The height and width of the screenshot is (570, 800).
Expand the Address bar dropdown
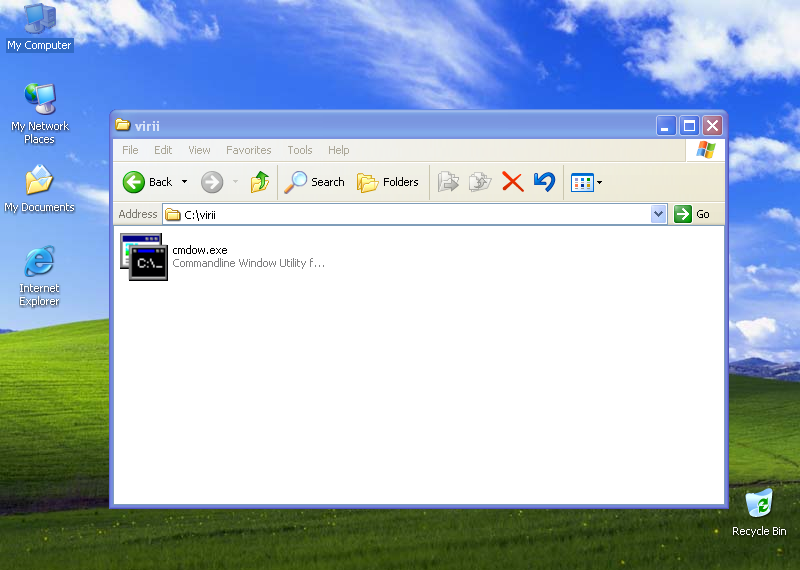coord(658,214)
